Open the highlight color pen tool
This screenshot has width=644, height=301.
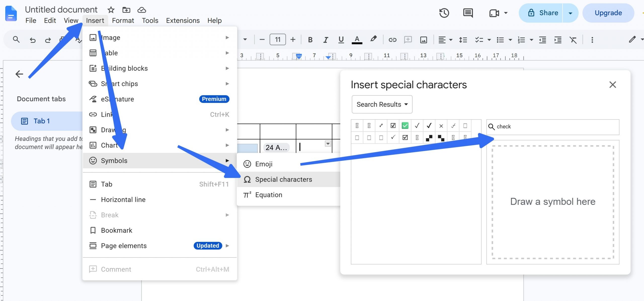[373, 39]
